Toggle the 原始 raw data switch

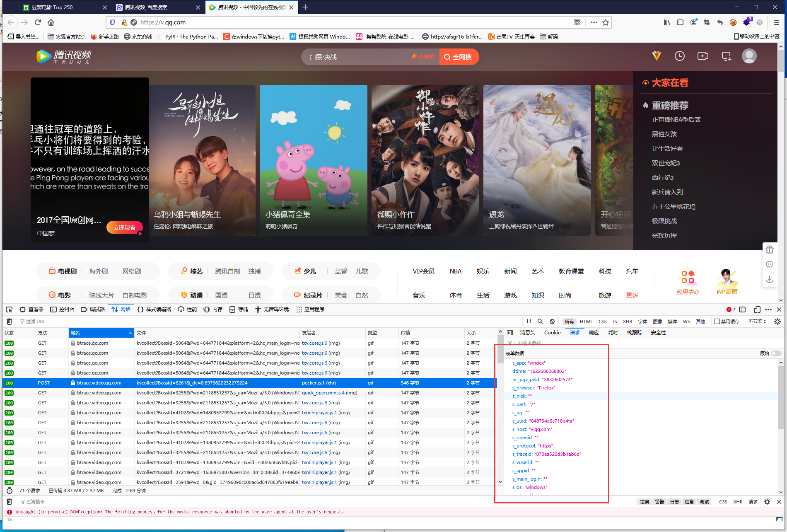776,353
